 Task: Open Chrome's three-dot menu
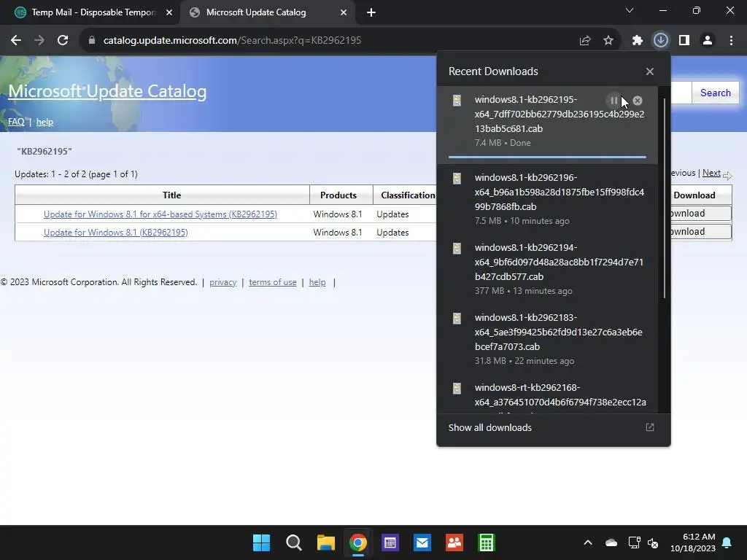pos(731,41)
